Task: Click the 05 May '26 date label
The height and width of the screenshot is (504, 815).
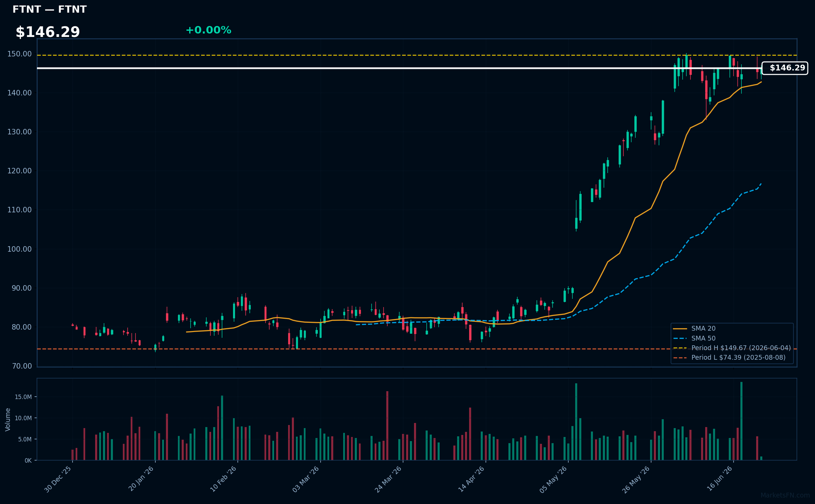Action: coord(553,479)
